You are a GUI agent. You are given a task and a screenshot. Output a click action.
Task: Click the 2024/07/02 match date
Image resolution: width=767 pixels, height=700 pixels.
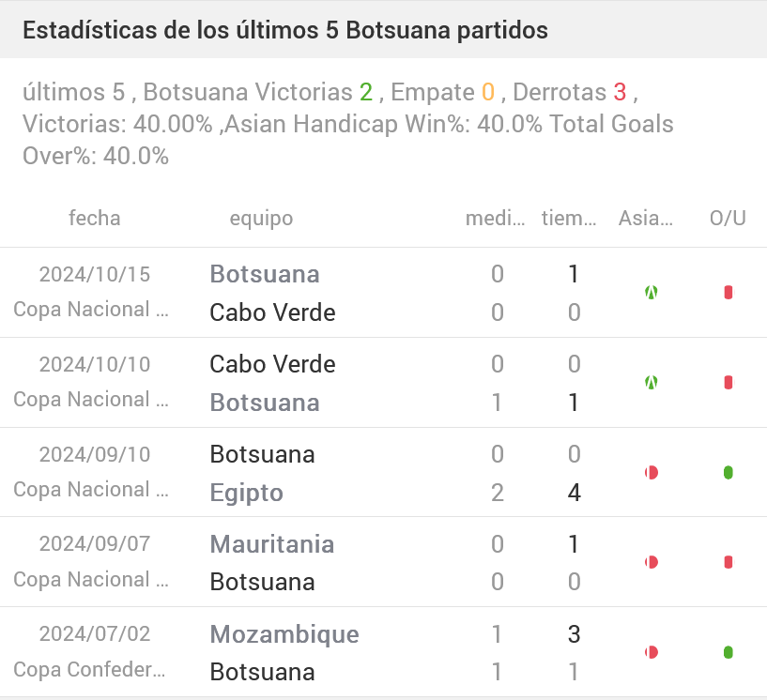pos(95,633)
